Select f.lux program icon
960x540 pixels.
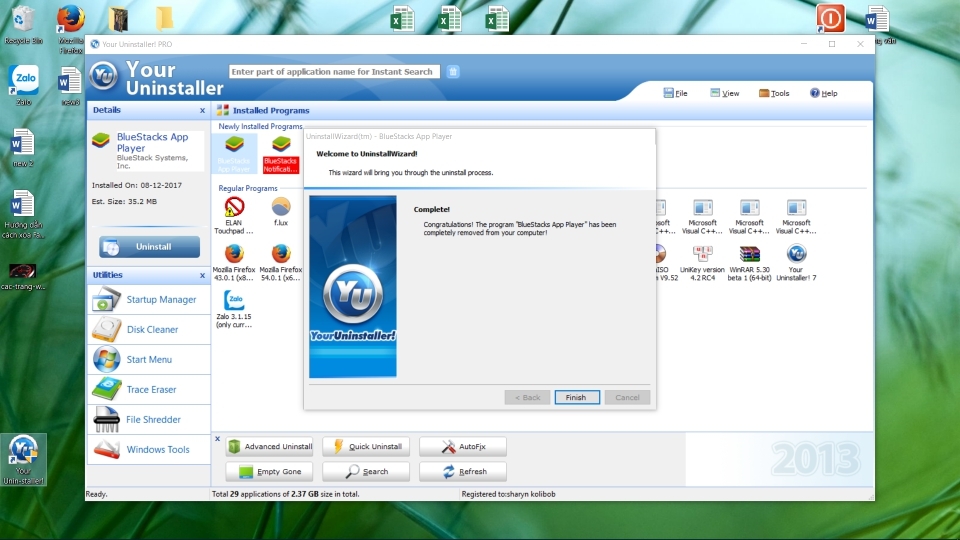(x=281, y=212)
